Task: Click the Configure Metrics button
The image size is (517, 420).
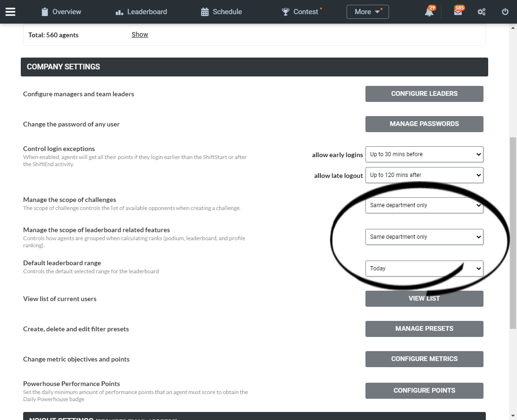Action: (424, 359)
